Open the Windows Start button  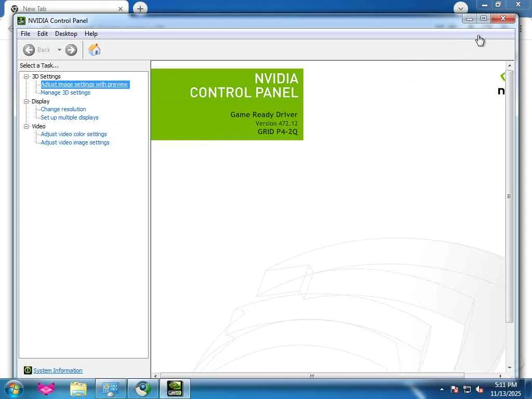point(14,389)
